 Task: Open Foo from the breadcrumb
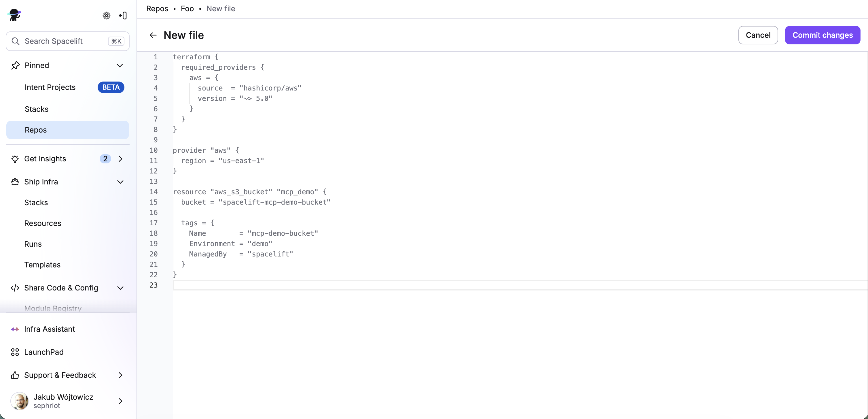187,8
